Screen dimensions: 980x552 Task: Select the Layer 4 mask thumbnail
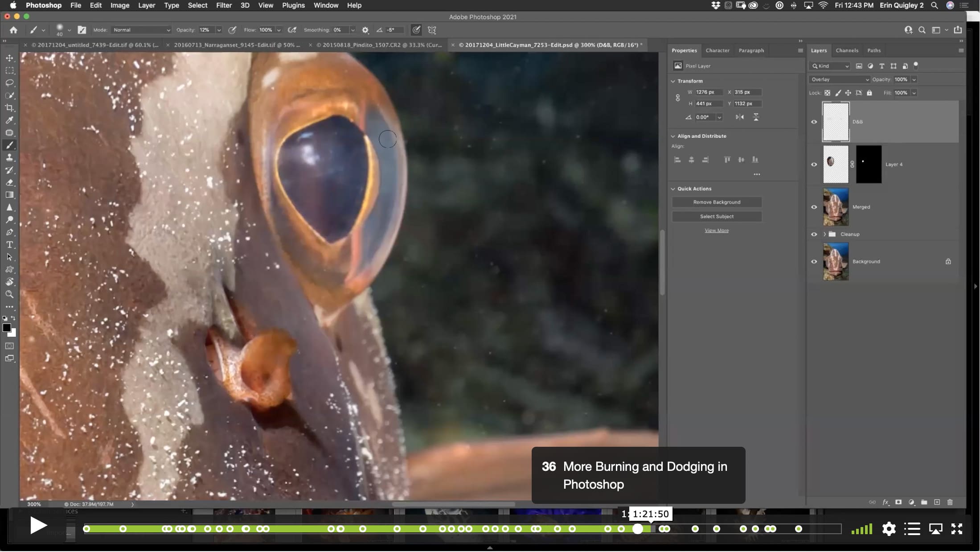868,165
